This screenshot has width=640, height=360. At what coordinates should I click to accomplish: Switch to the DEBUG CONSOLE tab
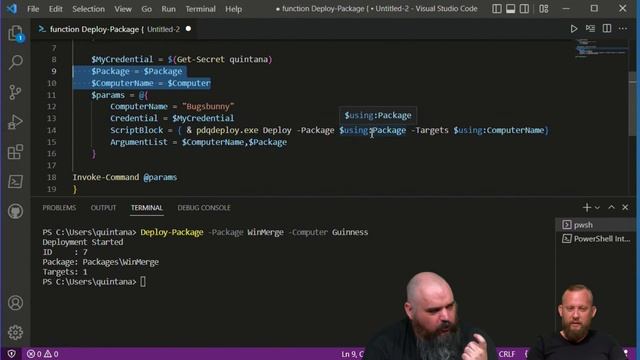(204, 208)
